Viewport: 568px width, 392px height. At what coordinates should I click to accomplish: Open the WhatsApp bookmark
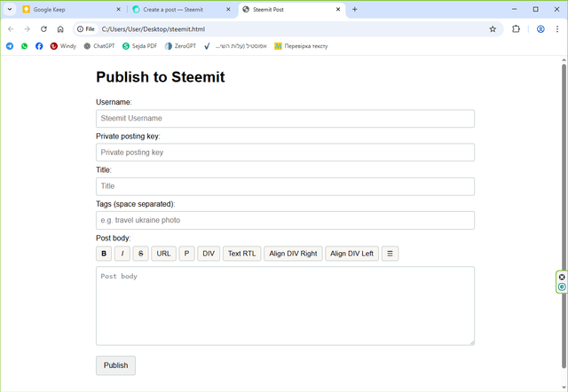(x=24, y=46)
